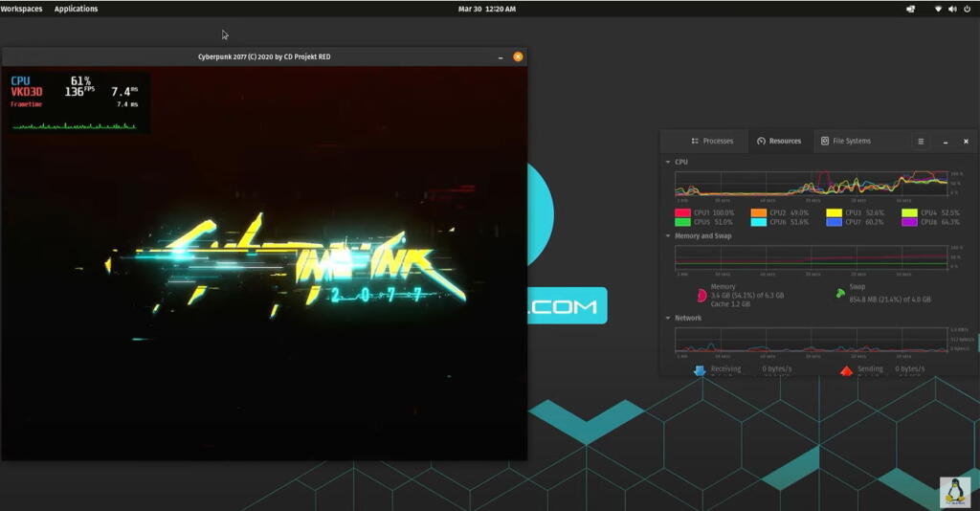Open the blue CPU7 color swatch

tap(835, 222)
